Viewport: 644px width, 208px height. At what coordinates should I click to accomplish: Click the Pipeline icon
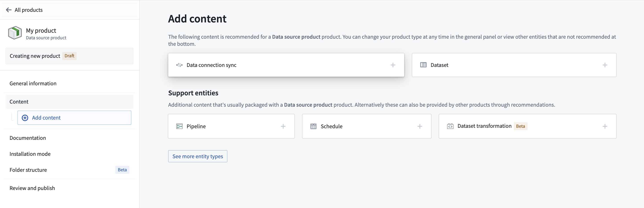pos(179,126)
